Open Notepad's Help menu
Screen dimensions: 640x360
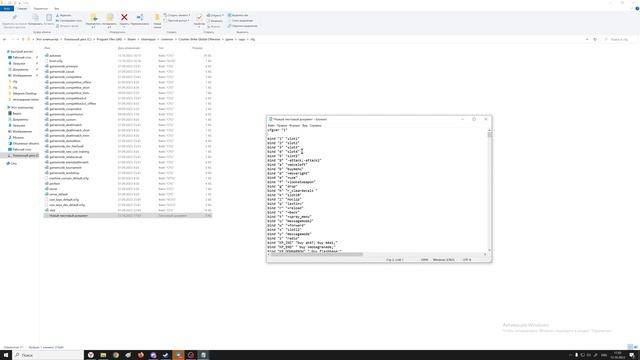316,126
